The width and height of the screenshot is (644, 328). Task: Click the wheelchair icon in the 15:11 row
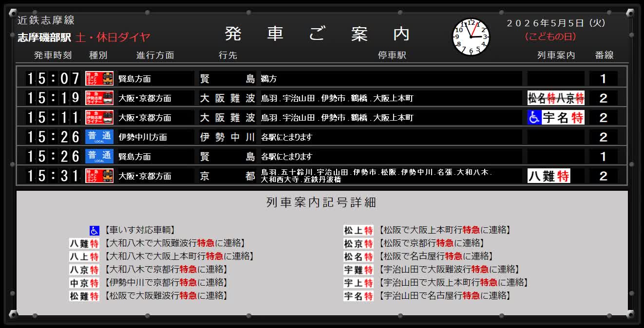[x=534, y=117]
